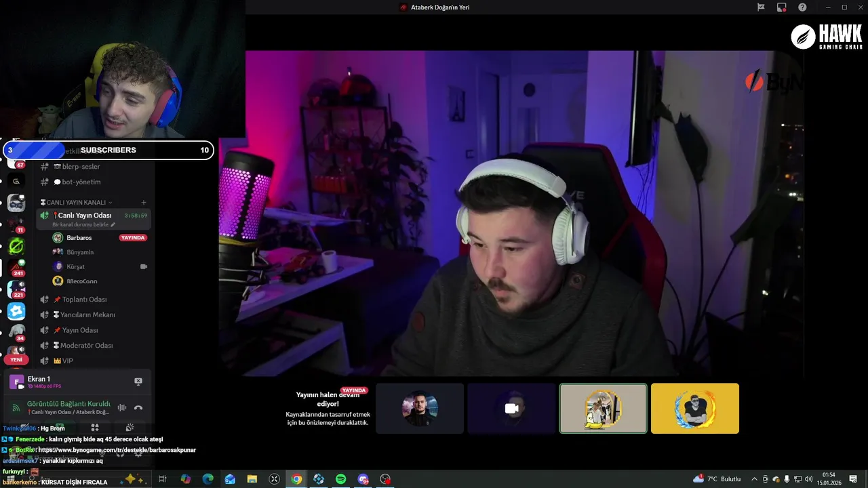The image size is (868, 488).
Task: Join the Yayın Odası voice channel
Action: [x=94, y=330]
